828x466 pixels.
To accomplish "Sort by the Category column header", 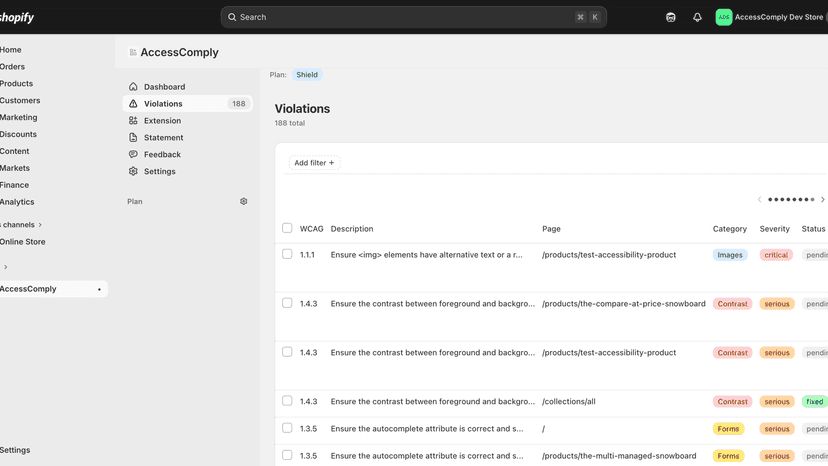I will click(x=730, y=229).
